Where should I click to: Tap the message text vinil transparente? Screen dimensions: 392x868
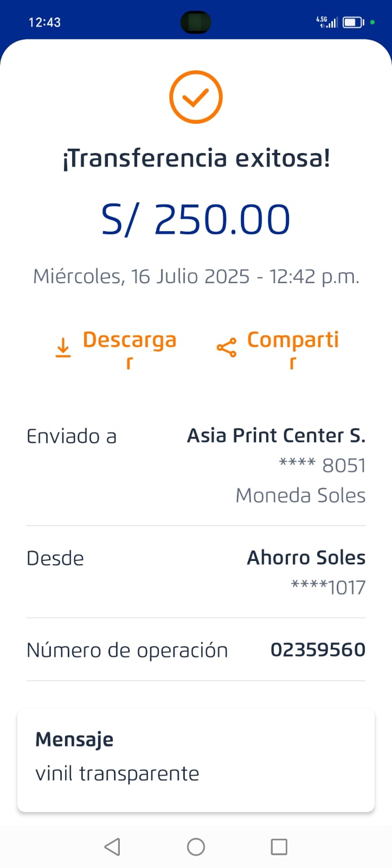point(117,774)
